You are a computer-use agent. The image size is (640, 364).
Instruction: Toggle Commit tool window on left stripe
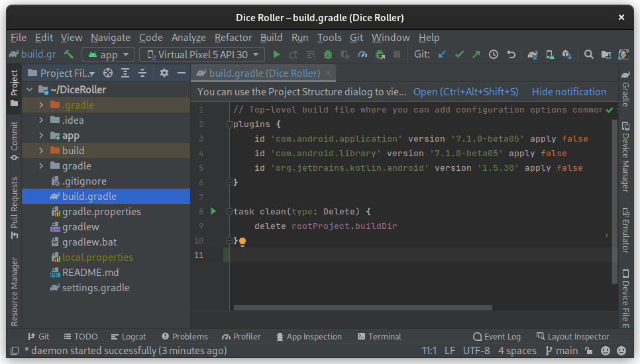(x=15, y=141)
